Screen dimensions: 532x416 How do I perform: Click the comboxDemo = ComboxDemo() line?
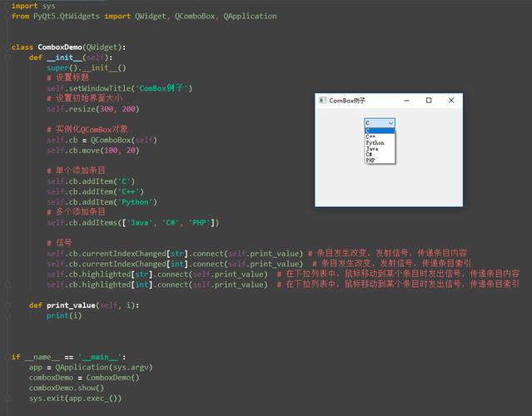(84, 378)
